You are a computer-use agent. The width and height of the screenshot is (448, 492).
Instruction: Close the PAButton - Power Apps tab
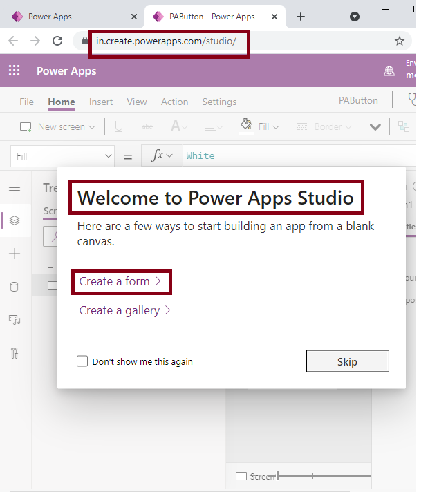(274, 17)
